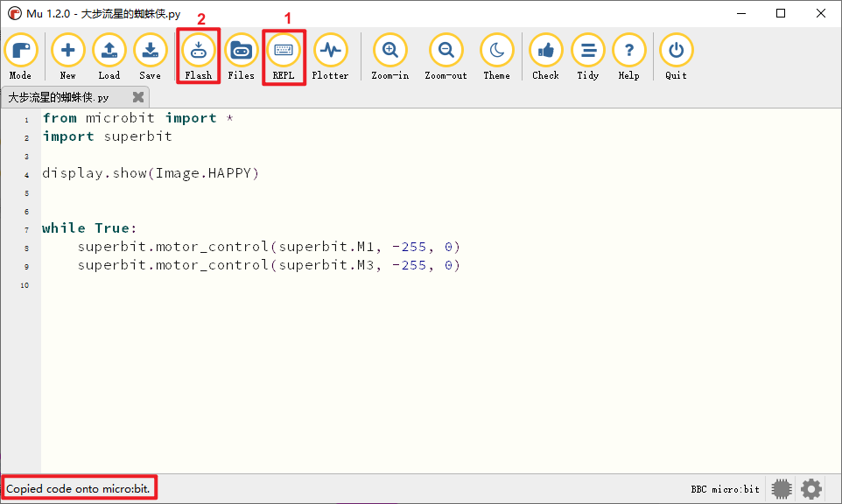Flash code onto the micro:bit
Screen dimensions: 842x504
coord(199,57)
